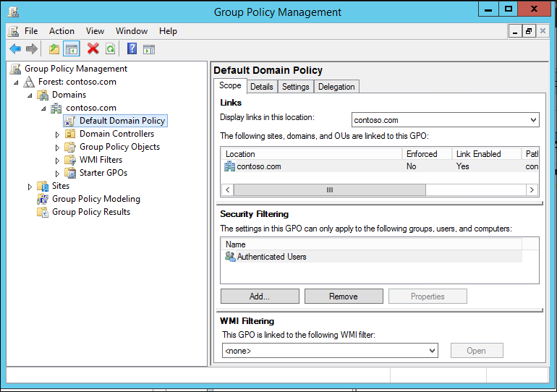
Task: Click the WMI Filters folder icon
Action: tap(70, 160)
